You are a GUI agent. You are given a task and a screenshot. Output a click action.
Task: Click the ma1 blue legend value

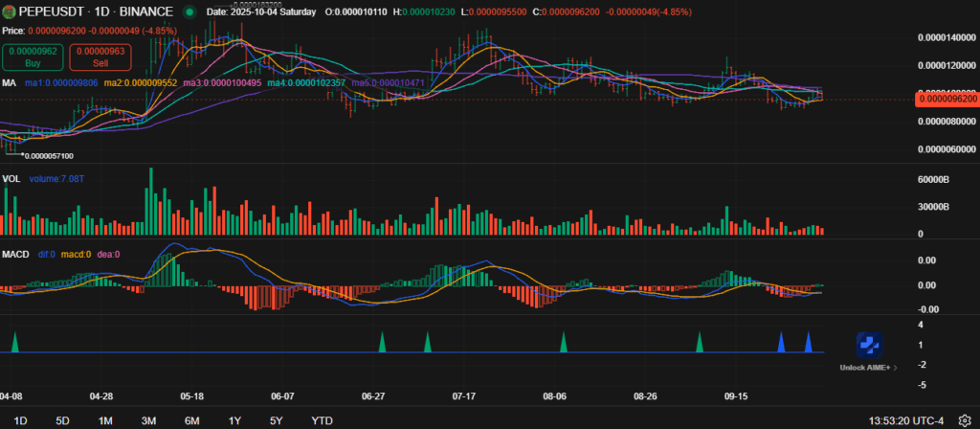[x=63, y=83]
